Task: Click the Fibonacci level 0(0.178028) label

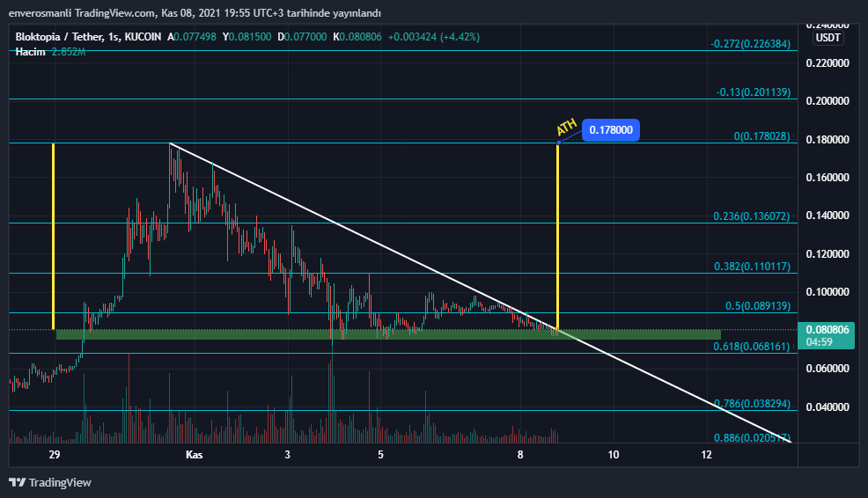Action: pos(761,136)
